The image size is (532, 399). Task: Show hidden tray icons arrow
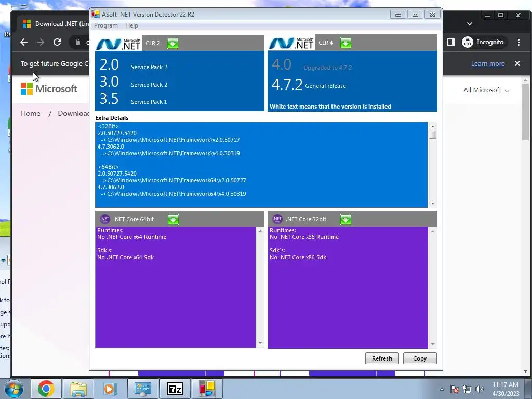(442, 389)
